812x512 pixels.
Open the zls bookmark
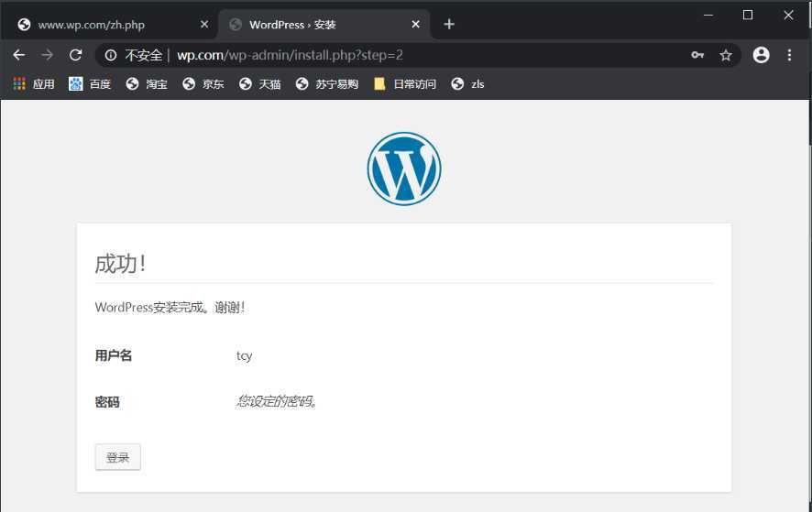467,84
